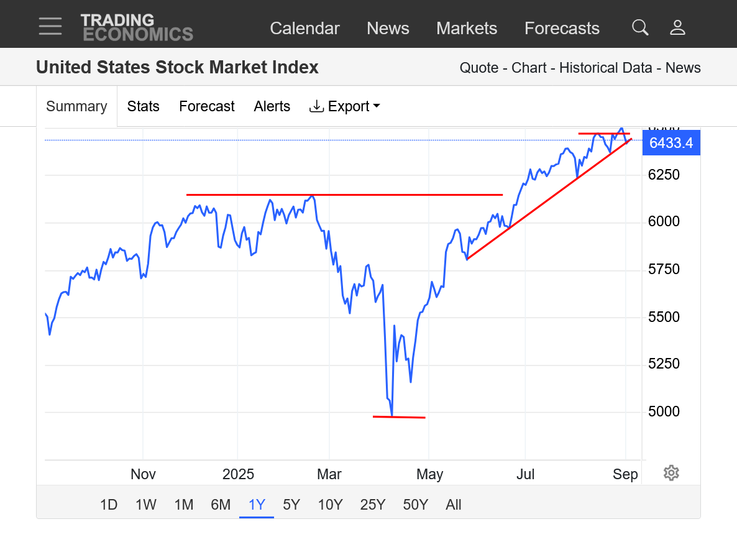Select the 25Y time range
This screenshot has width=737, height=560.
point(373,505)
